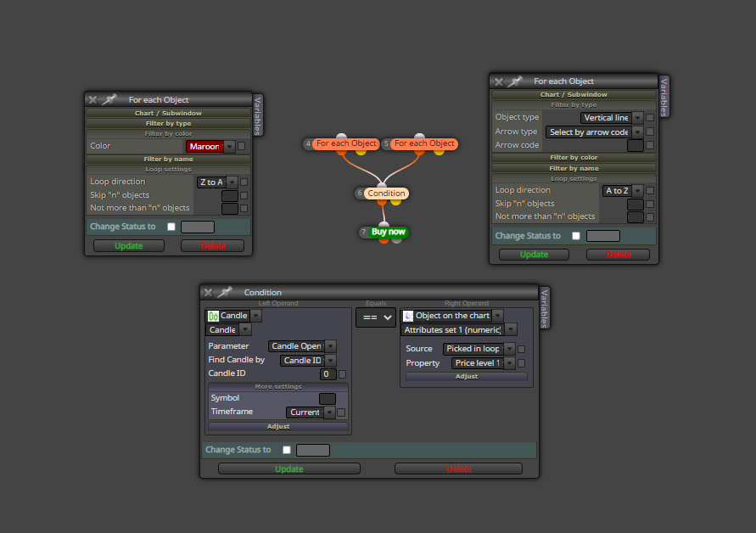Click the Symbol input field
756x533 pixels.
tap(327, 398)
